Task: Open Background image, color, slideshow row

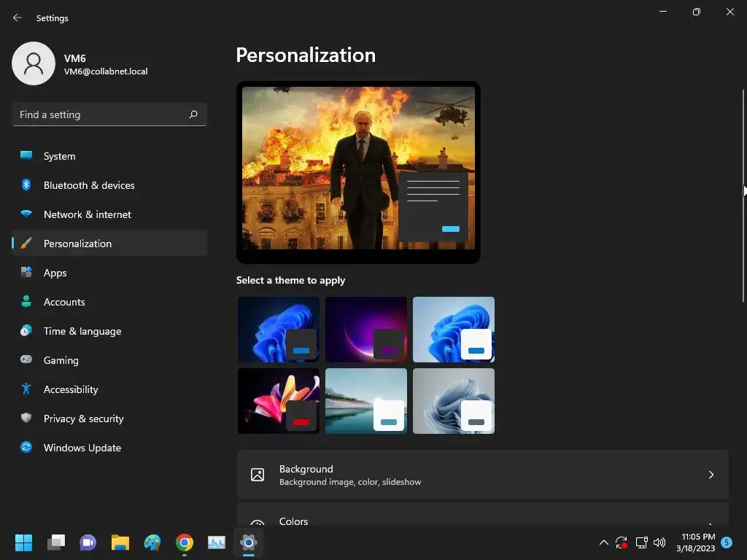Action: click(483, 475)
